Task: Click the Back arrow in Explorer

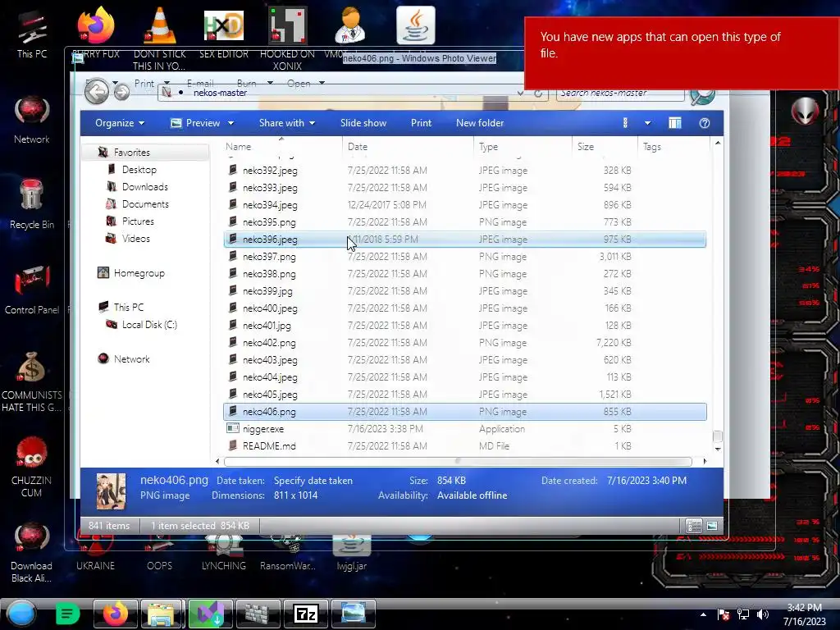Action: 97,92
